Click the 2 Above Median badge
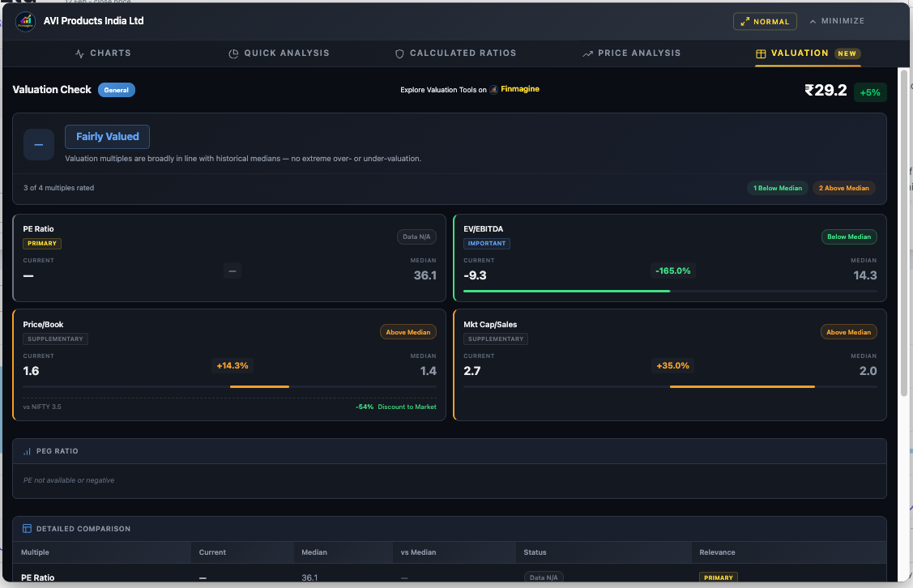913x588 pixels. click(x=843, y=188)
